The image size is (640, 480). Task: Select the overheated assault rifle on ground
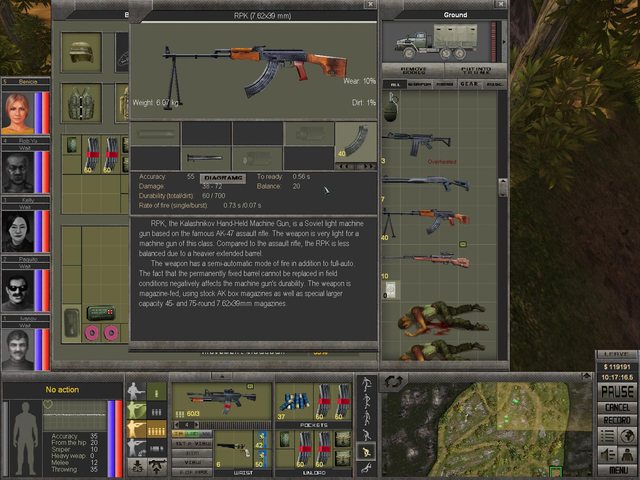point(417,143)
